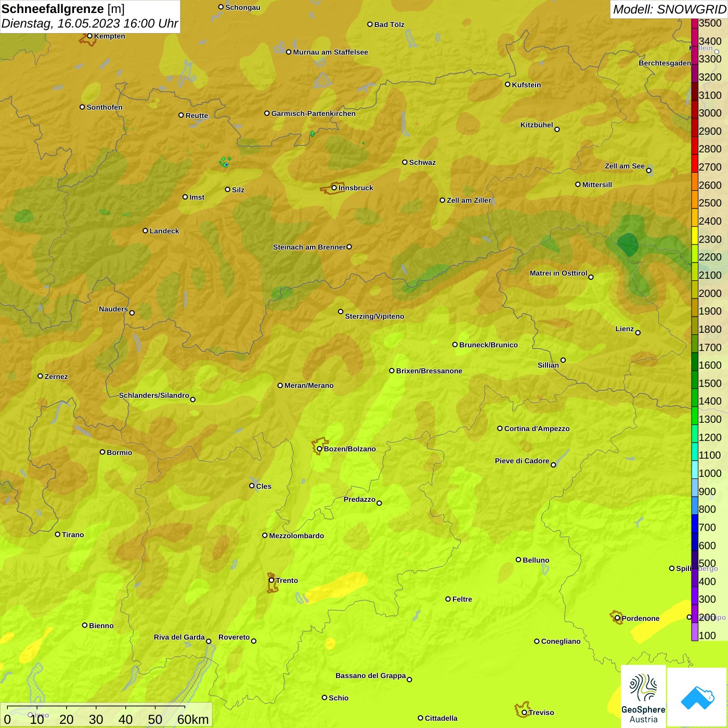Click the Reutte label
This screenshot has height=728, width=728.
click(x=197, y=115)
